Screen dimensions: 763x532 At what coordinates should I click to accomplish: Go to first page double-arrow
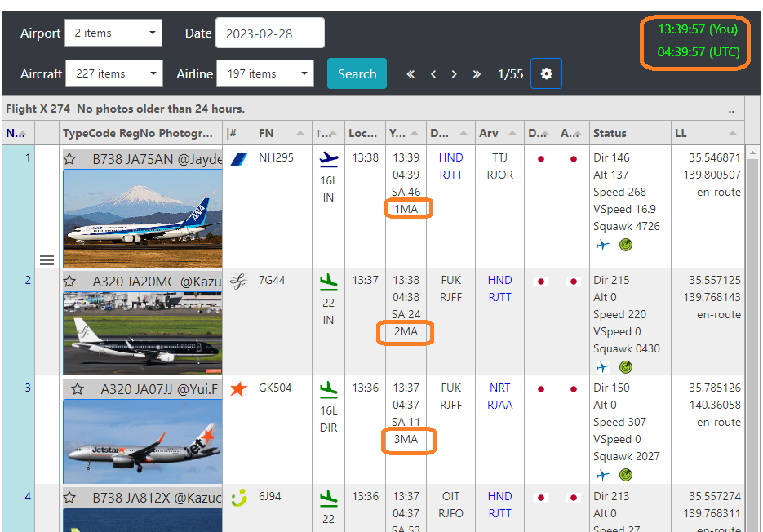tap(410, 74)
